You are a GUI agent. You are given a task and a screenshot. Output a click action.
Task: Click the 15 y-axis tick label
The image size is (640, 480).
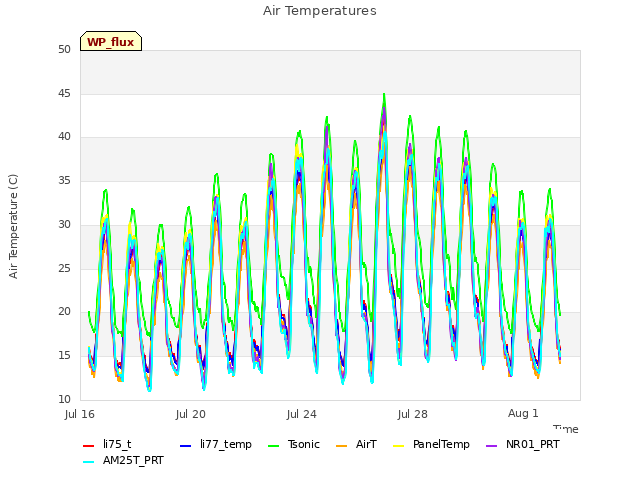point(64,356)
